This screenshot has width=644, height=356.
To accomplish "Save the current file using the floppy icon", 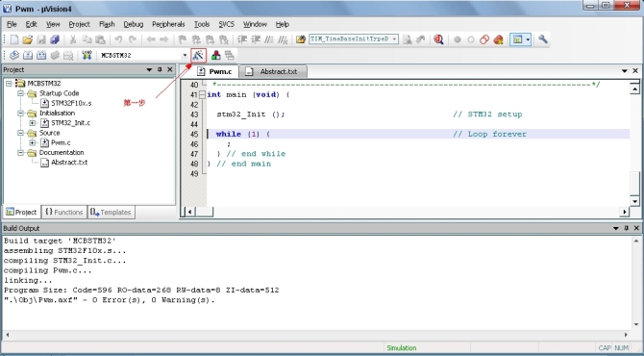I will coord(41,39).
